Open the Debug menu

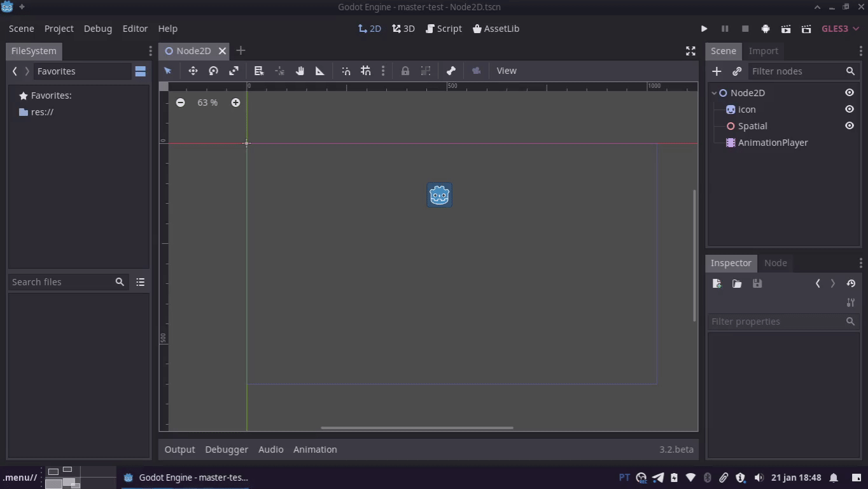coord(98,29)
